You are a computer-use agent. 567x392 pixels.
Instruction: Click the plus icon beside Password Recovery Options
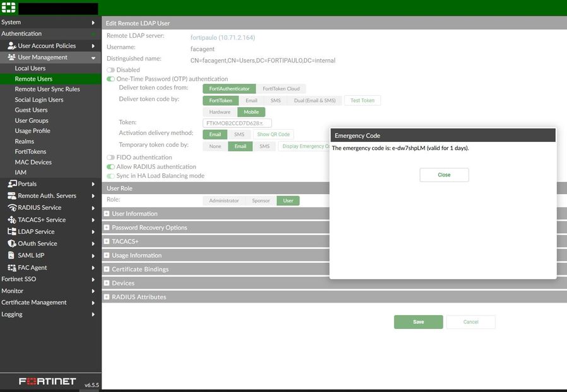click(x=107, y=228)
